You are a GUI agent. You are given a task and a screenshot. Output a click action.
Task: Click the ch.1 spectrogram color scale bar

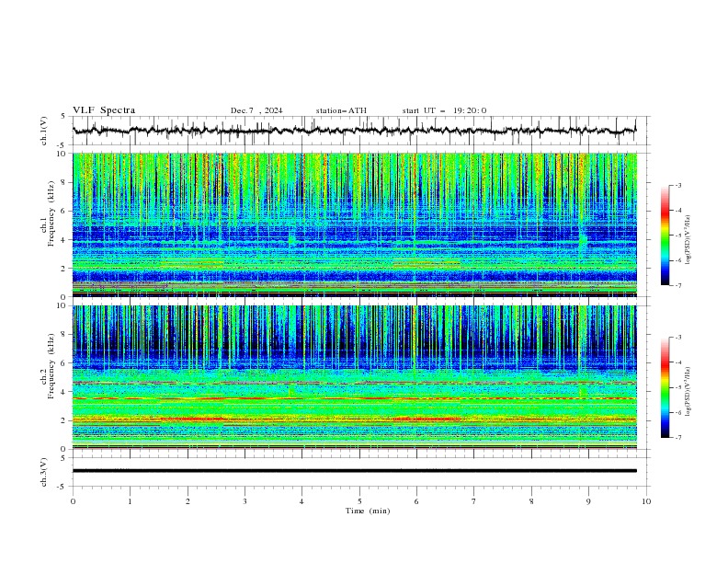[x=665, y=236]
